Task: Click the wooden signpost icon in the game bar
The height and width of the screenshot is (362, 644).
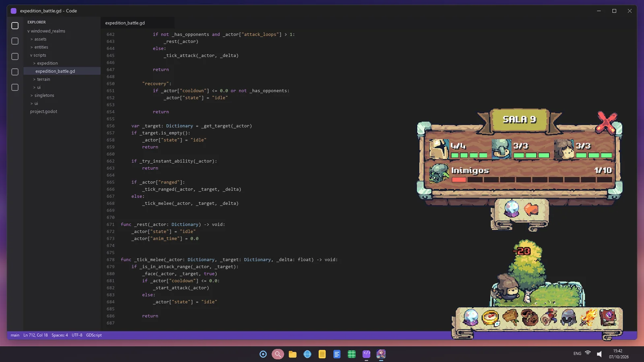Action: coord(510,317)
